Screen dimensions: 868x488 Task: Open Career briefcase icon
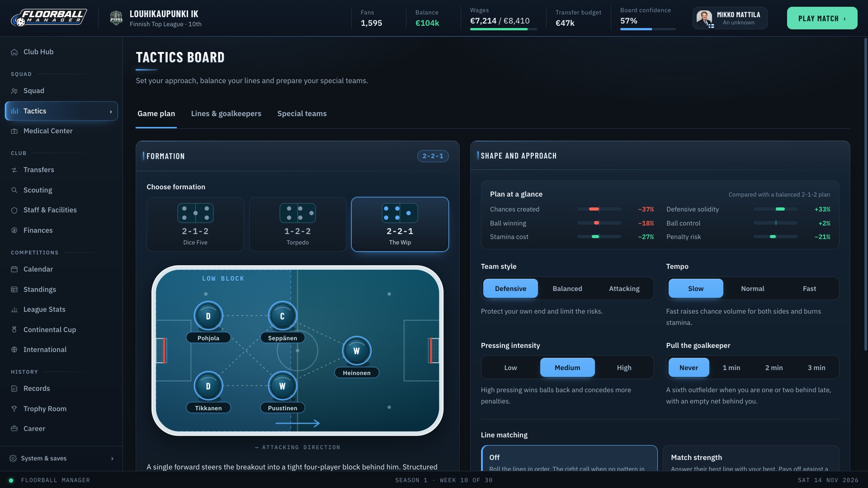[14, 429]
